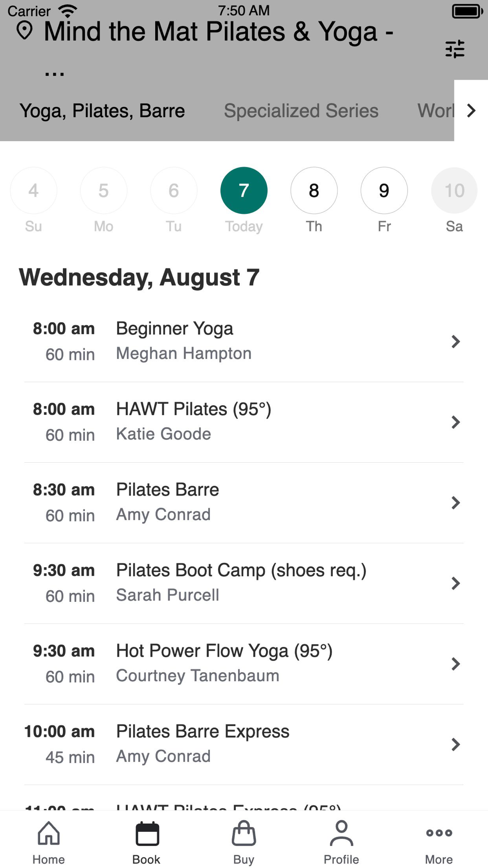Image resolution: width=488 pixels, height=868 pixels.
Task: Open the Pilates Boot Camp class
Action: [241, 582]
